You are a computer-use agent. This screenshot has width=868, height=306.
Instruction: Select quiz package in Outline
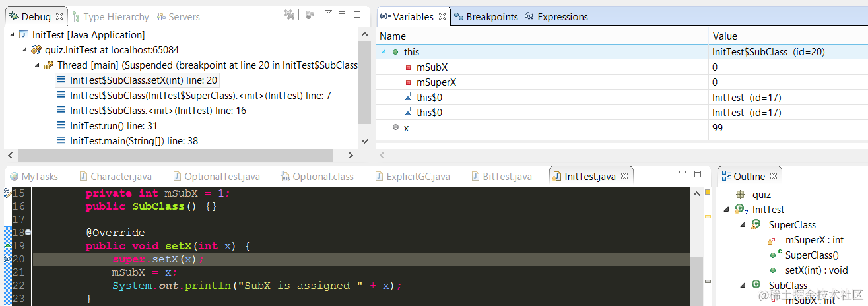pos(761,195)
